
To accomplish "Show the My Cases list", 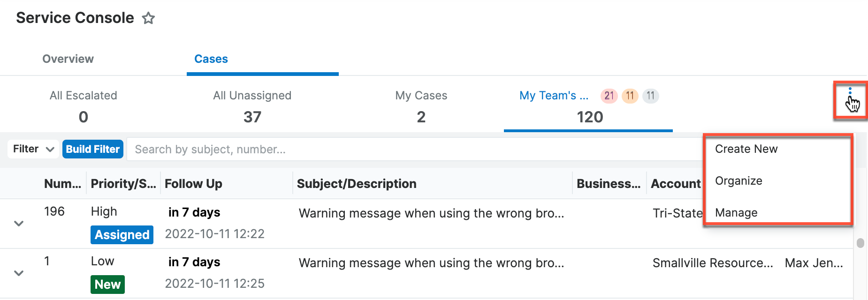I will [421, 106].
